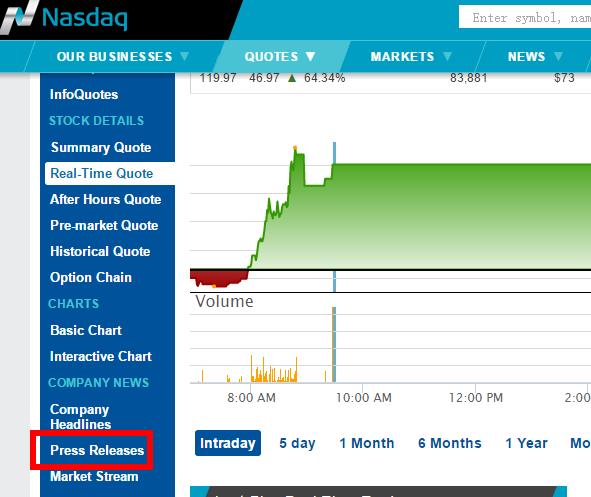This screenshot has height=497, width=591.
Task: Switch chart to 1 Year range
Action: pyautogui.click(x=526, y=443)
